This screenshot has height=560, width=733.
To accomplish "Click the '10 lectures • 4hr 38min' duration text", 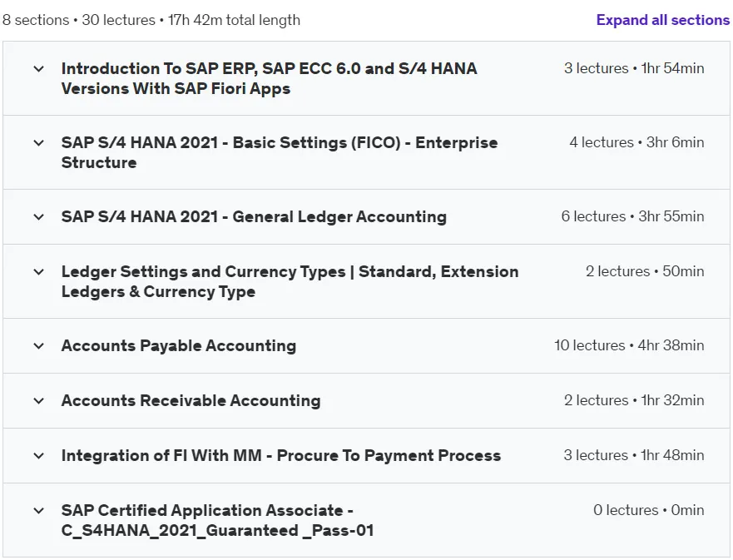I will click(629, 345).
